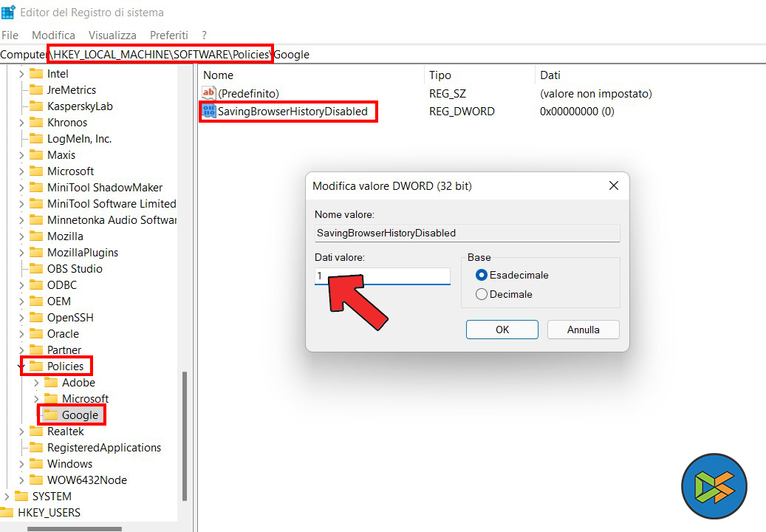Click the Tipo column header
This screenshot has width=766, height=532.
click(x=479, y=75)
